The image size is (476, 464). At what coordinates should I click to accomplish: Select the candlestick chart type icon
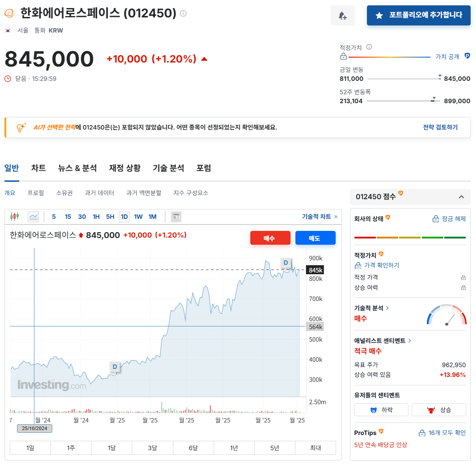click(x=15, y=217)
